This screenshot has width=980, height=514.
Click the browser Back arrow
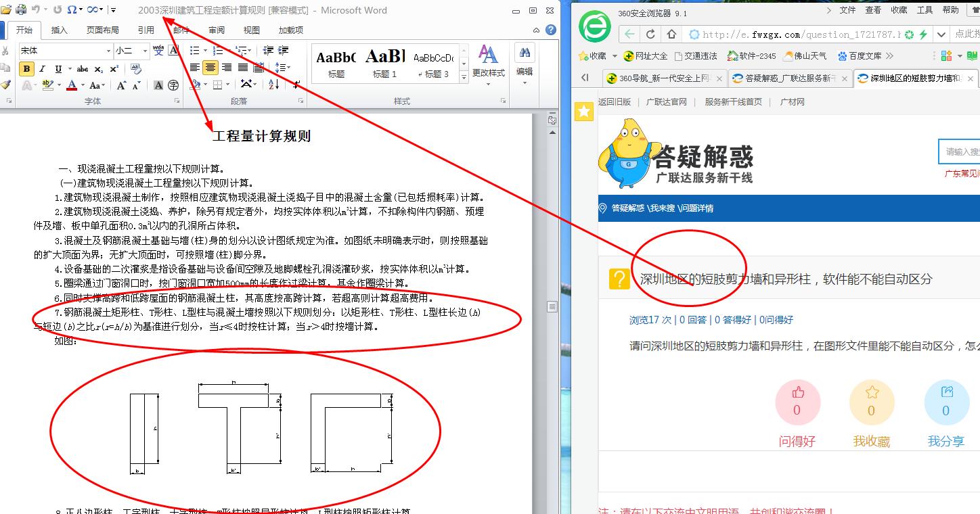pyautogui.click(x=630, y=34)
